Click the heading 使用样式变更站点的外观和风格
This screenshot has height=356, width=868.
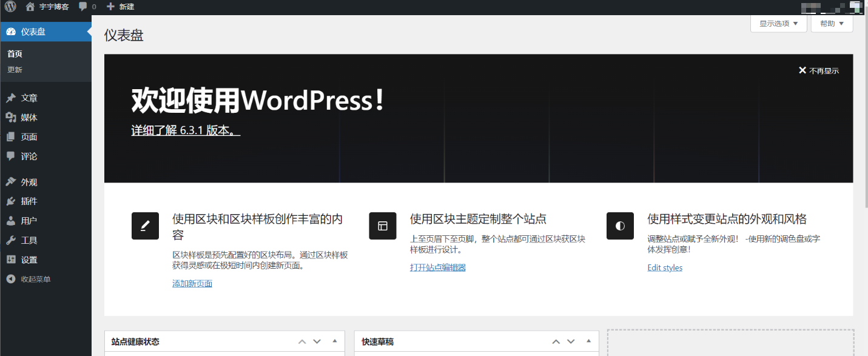tap(727, 219)
